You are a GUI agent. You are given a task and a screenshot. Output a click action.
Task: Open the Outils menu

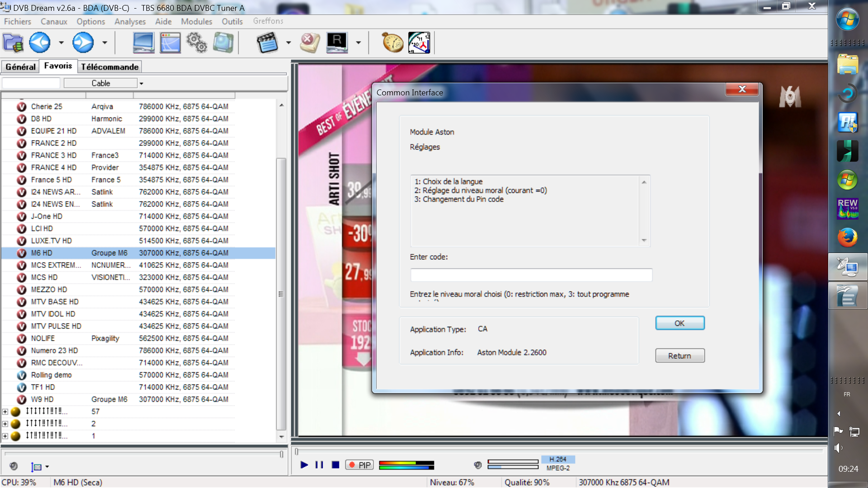[x=232, y=21]
